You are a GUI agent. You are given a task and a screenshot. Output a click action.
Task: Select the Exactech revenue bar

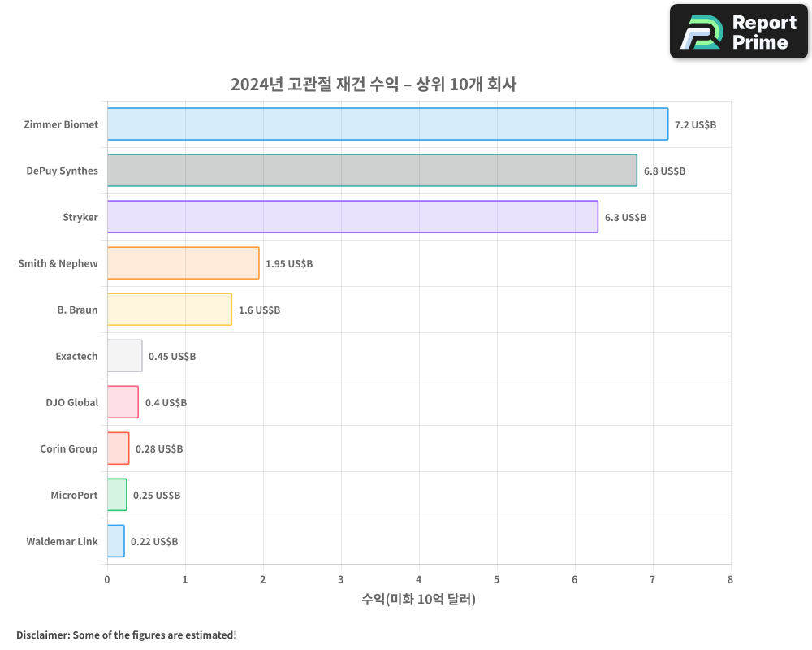tap(123, 356)
